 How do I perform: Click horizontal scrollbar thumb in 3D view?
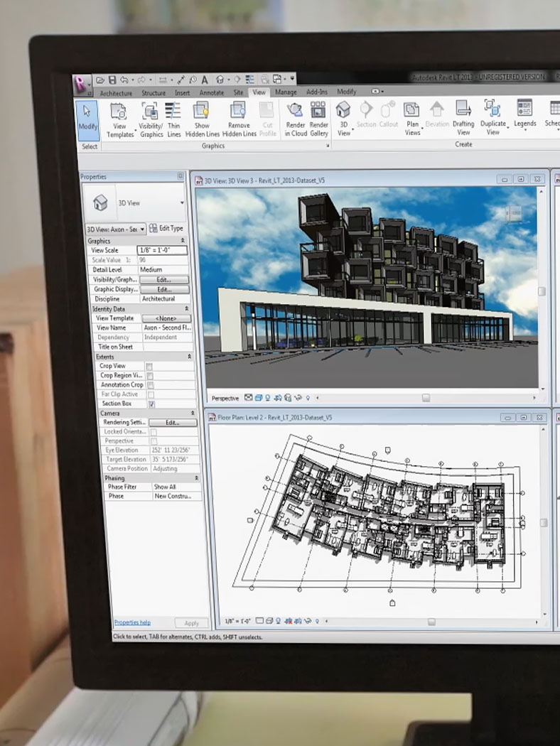426,398
